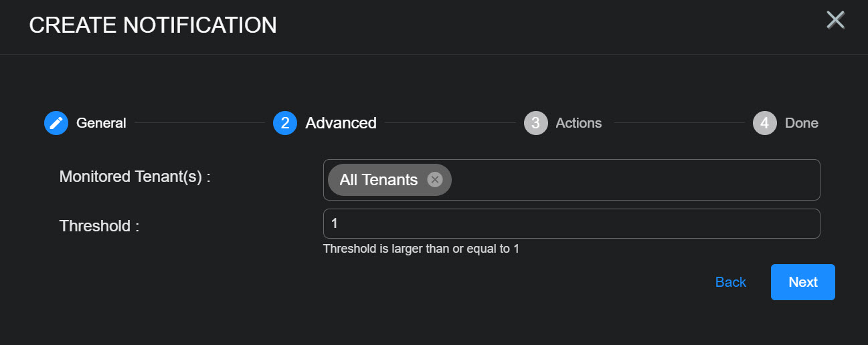Remove the All Tenants tag with x
868x345 pixels.
[435, 180]
